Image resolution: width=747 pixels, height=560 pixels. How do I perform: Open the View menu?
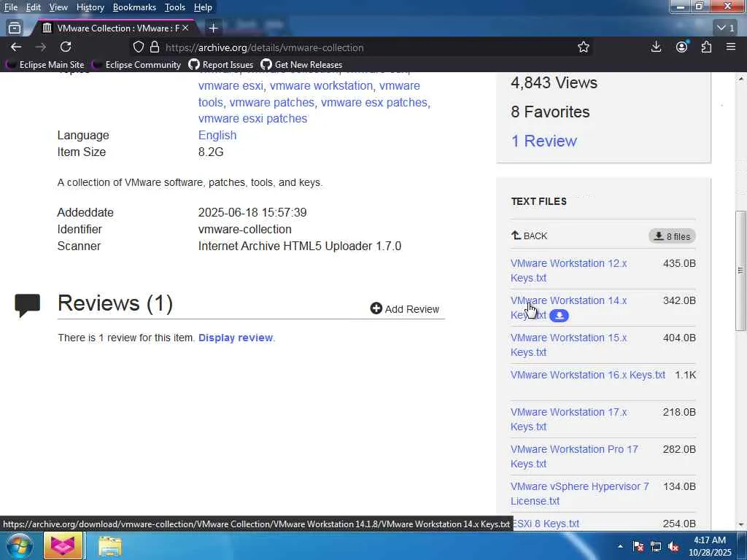pos(58,7)
